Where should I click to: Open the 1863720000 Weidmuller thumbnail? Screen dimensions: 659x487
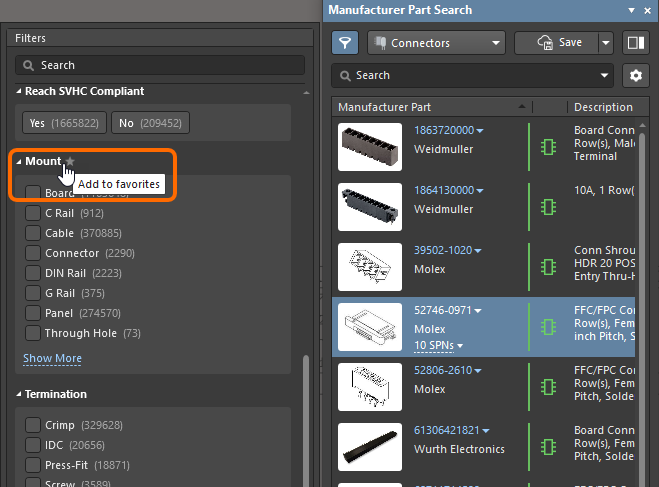370,147
